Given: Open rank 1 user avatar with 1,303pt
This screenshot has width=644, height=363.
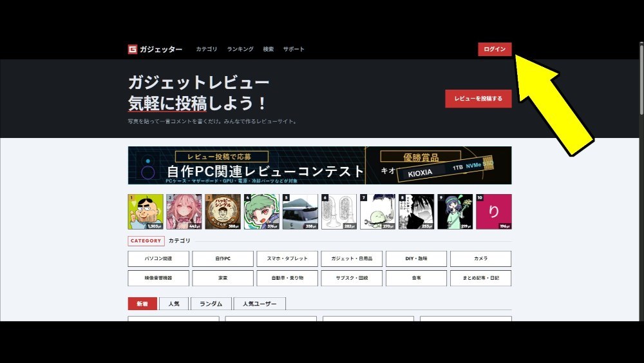Looking at the screenshot, I should (x=146, y=211).
